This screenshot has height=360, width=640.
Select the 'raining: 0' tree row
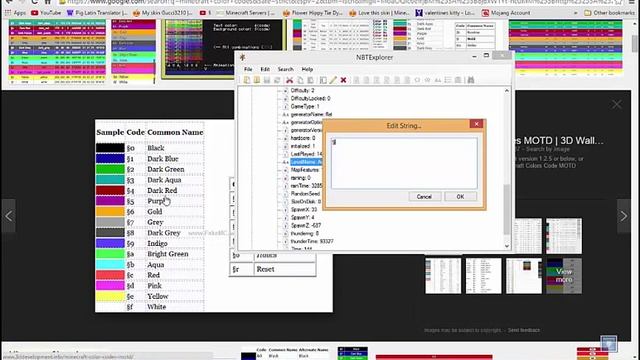301,178
